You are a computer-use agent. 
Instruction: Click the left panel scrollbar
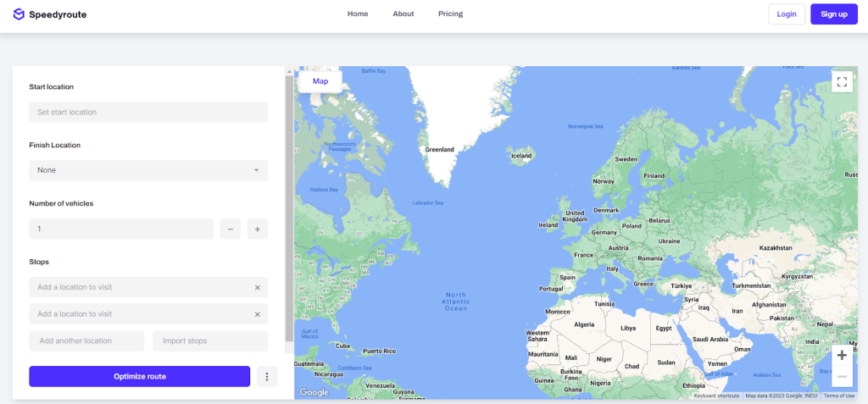[x=290, y=208]
